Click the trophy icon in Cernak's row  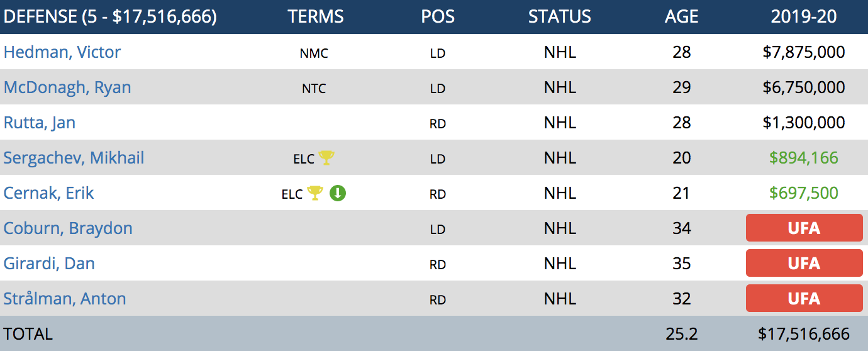click(314, 193)
